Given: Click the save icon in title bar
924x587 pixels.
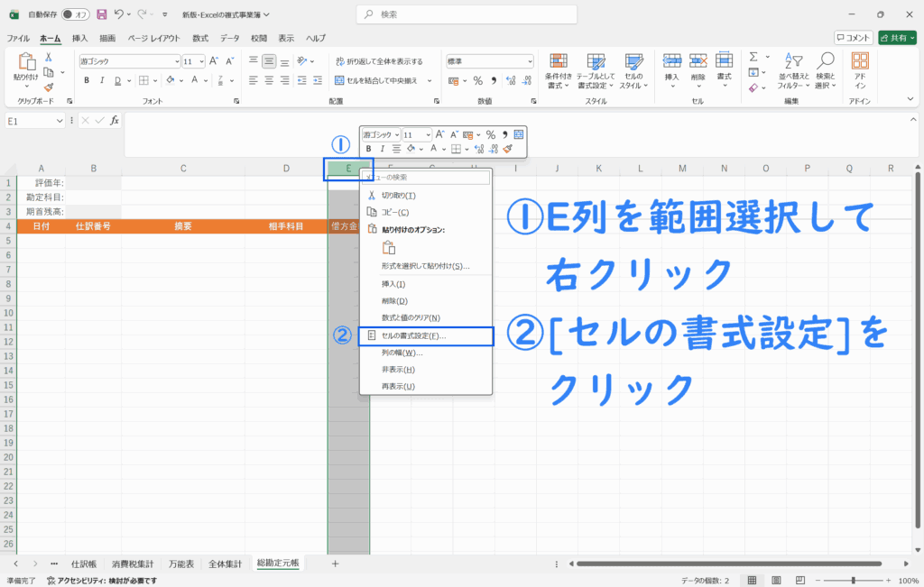Looking at the screenshot, I should point(101,14).
